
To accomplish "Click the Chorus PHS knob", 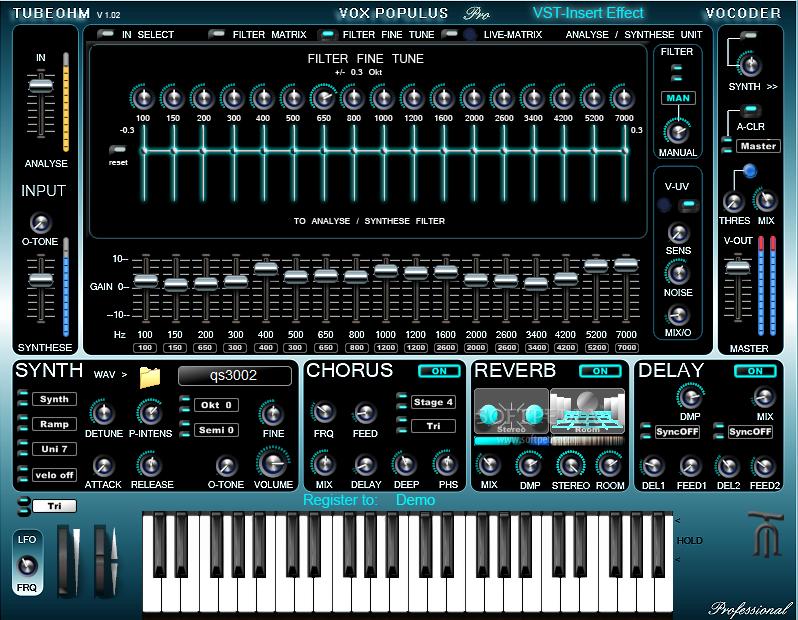I will pos(447,464).
